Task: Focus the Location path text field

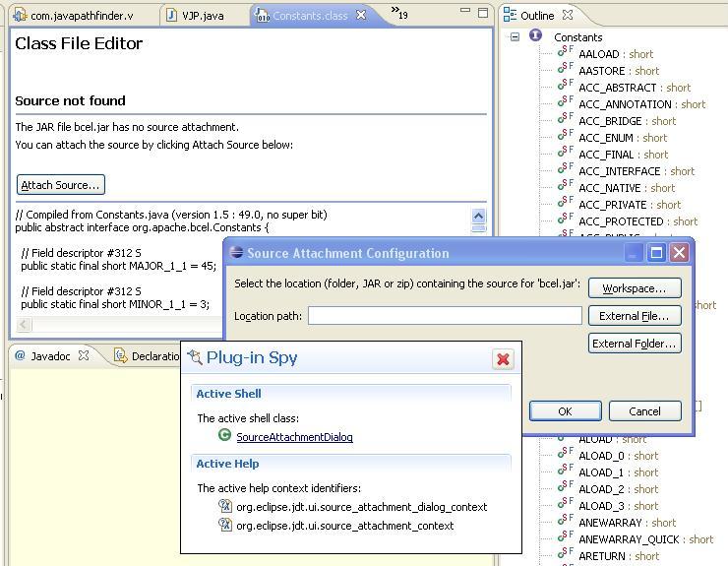Action: (445, 316)
